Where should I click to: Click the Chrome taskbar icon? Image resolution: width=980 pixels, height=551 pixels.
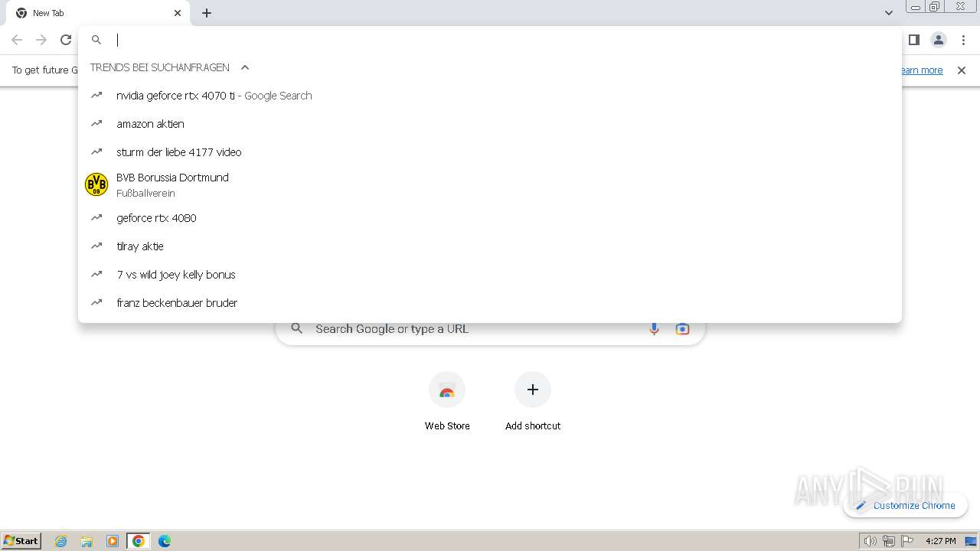(x=139, y=541)
